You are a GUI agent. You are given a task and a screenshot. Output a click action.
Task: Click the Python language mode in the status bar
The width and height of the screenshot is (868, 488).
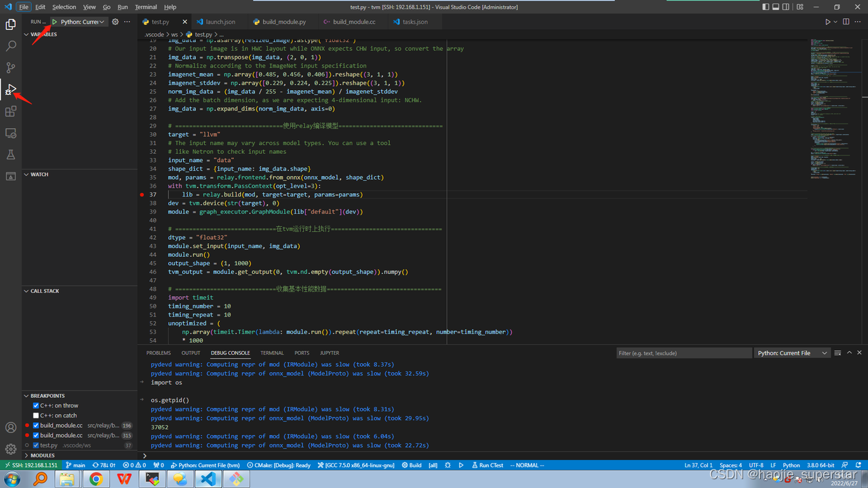[x=791, y=466]
